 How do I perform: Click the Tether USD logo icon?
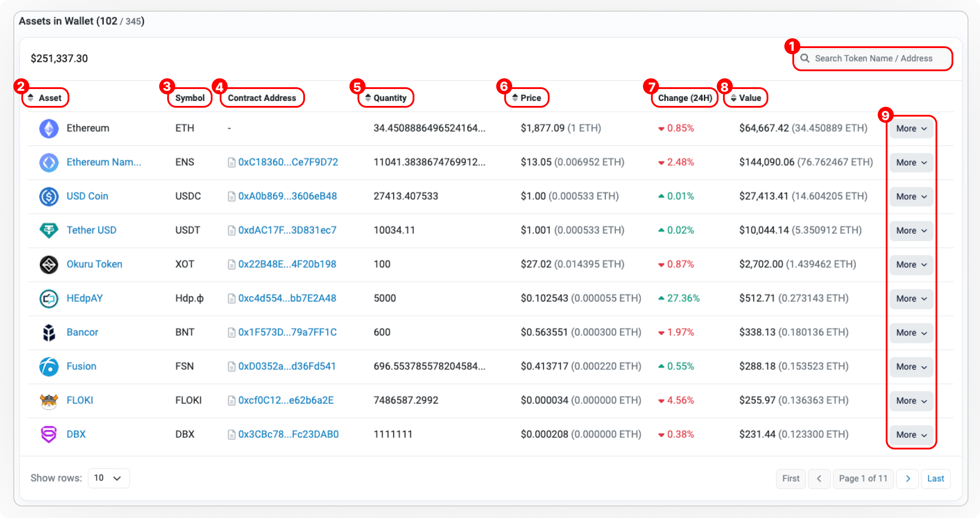(49, 231)
